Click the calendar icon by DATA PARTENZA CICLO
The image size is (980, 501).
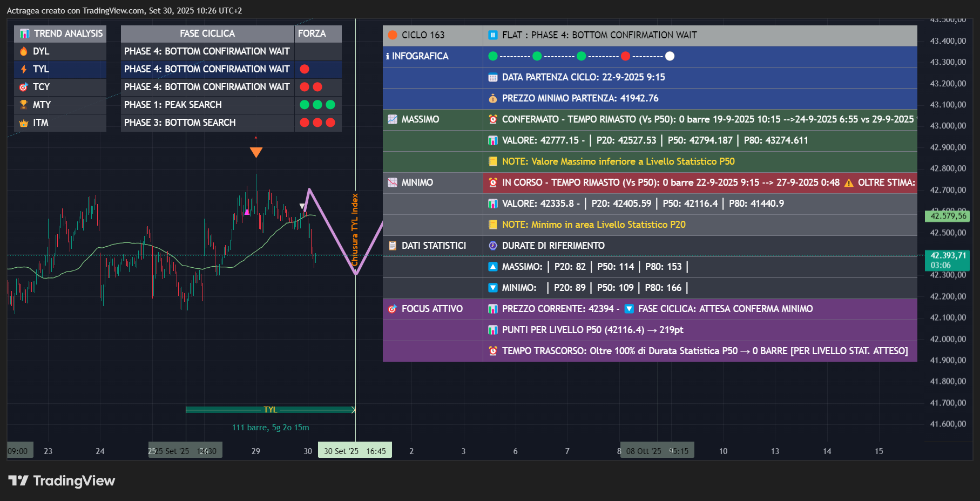(493, 77)
